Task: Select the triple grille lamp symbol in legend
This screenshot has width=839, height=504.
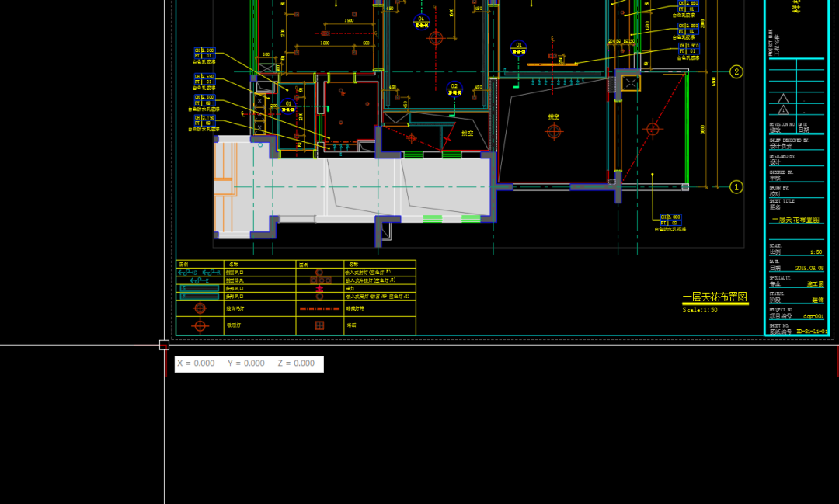Action: (x=320, y=280)
